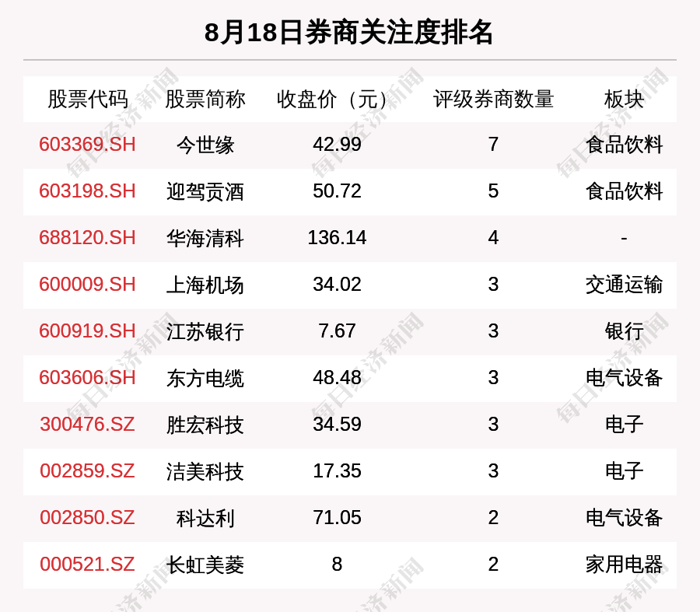
Task: Click the 股票代码 column header
Action: (87, 99)
